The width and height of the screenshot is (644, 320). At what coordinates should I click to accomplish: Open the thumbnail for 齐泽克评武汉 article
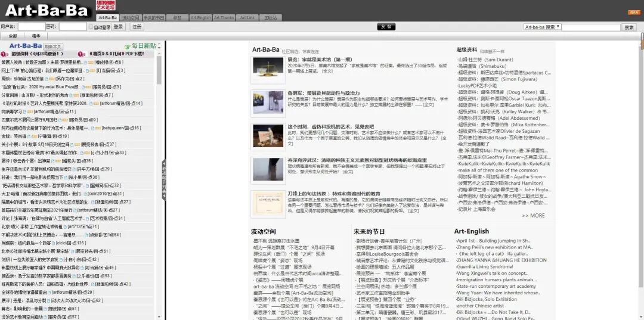pos(268,169)
